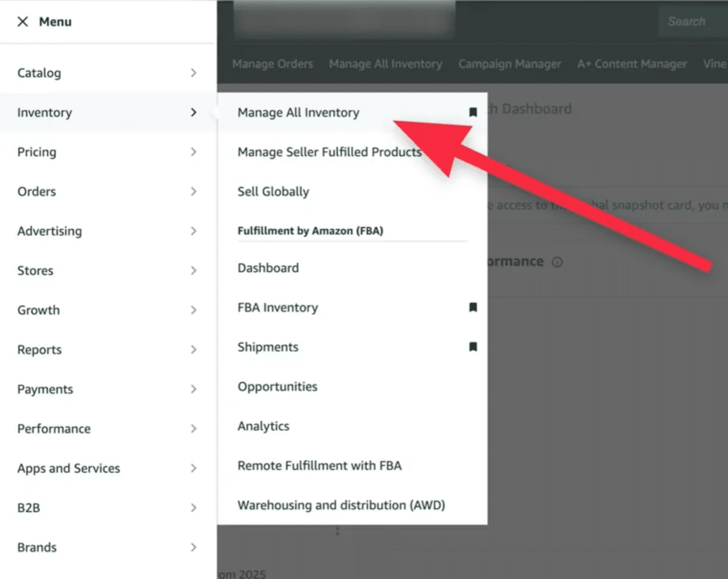Expand the Stores menu chevron
This screenshot has height=579, width=728.
tap(193, 270)
